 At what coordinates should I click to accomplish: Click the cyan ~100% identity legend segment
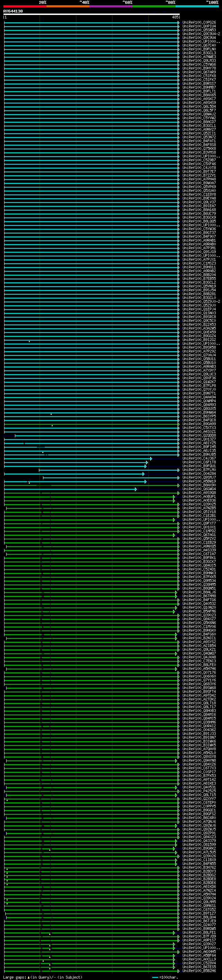coord(197,6)
